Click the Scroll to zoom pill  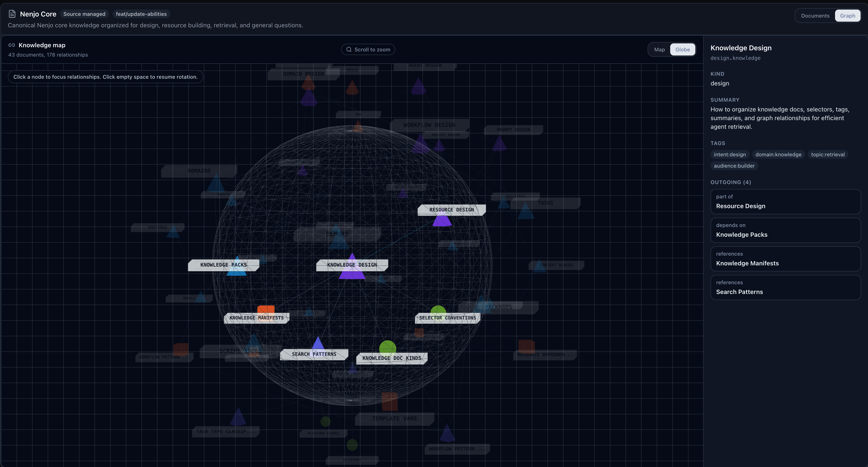pos(368,49)
